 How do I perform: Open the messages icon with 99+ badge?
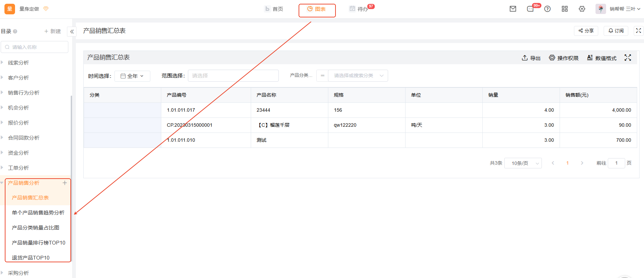coord(530,9)
